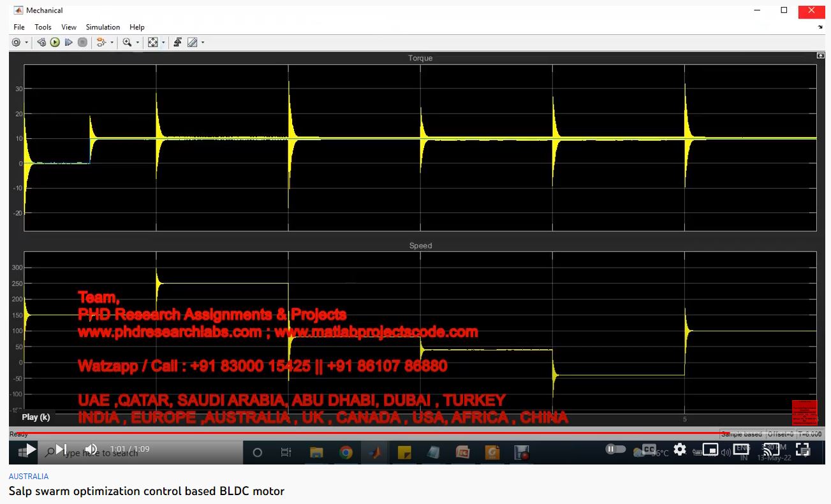This screenshot has width=831, height=504.
Task: Expand the measurements dropdown arrow
Action: pos(203,43)
